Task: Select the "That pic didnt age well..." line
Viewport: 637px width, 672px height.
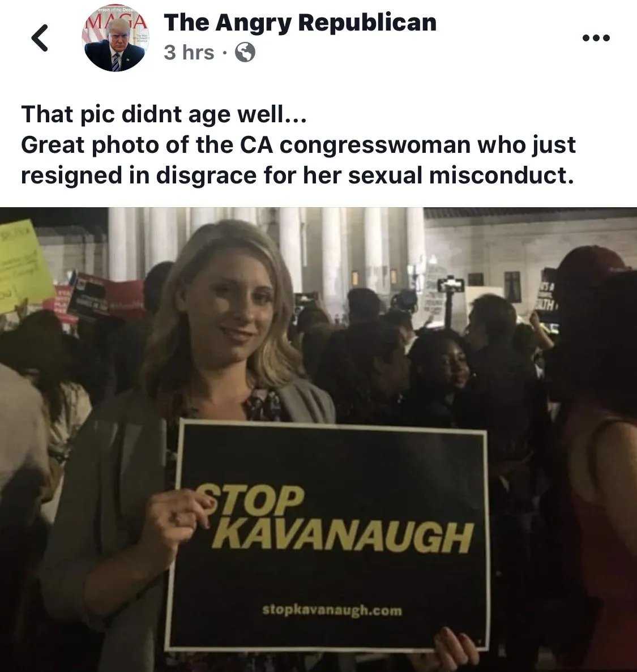Action: click(164, 114)
